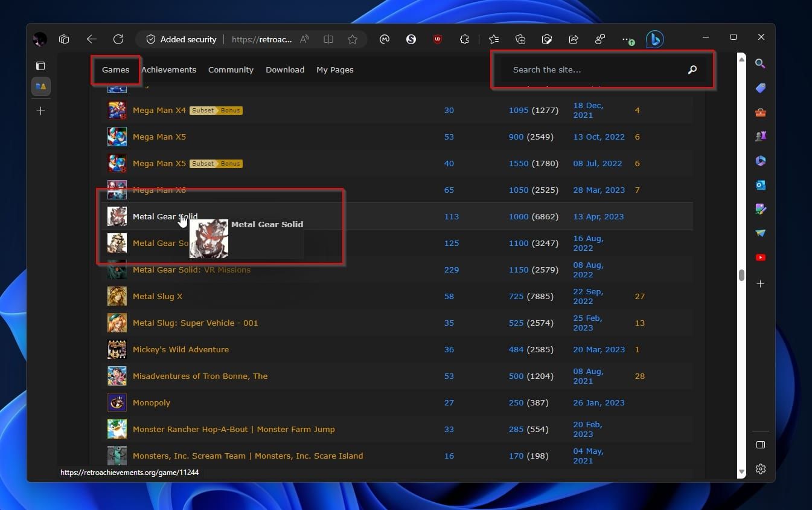Open the Extensions puzzle piece icon
The width and height of the screenshot is (812, 510).
coord(464,39)
